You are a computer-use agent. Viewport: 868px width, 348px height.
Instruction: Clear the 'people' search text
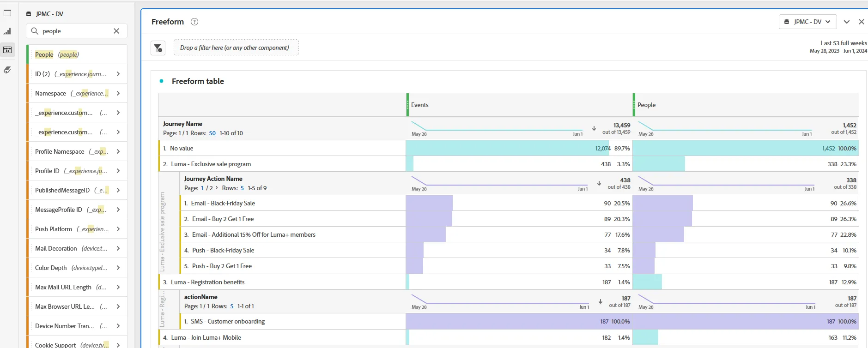[116, 31]
